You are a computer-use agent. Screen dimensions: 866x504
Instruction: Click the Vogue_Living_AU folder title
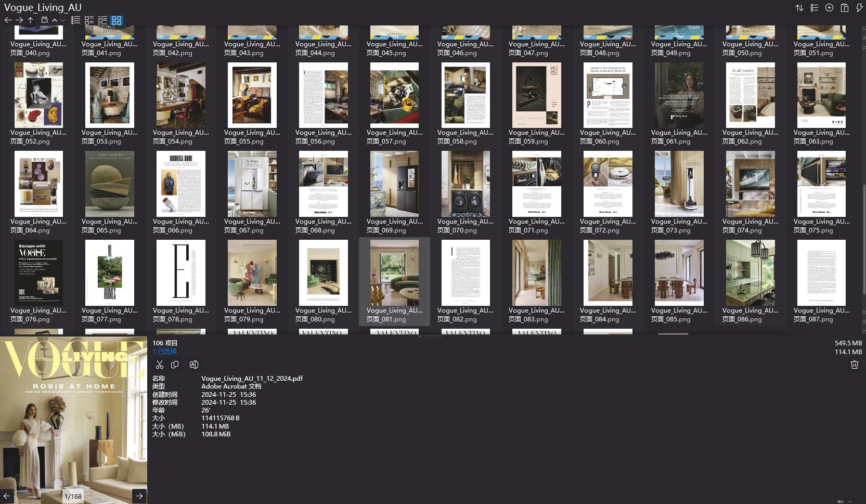[43, 7]
